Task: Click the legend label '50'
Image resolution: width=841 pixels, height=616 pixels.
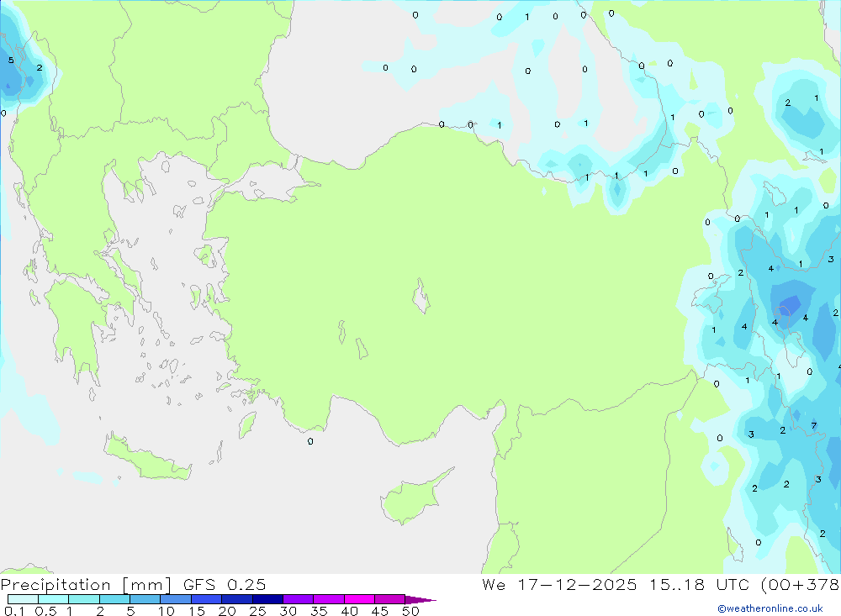Action: click(410, 611)
